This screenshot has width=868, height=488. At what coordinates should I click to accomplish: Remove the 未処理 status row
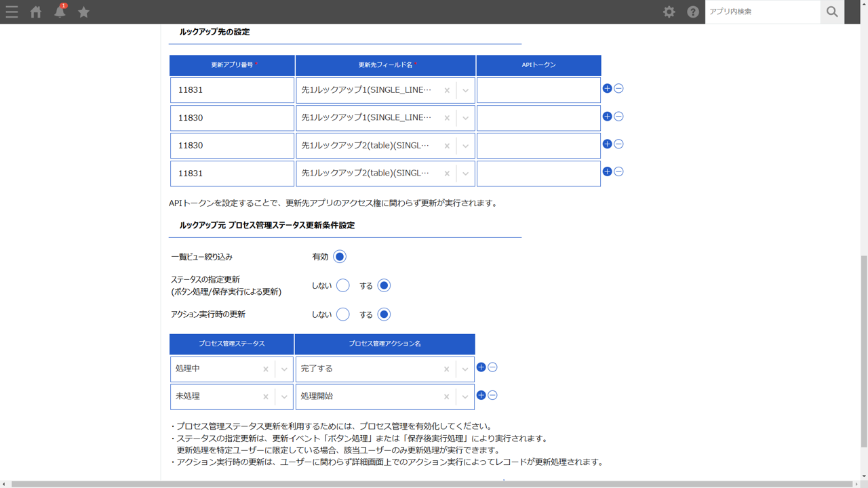[x=492, y=395]
